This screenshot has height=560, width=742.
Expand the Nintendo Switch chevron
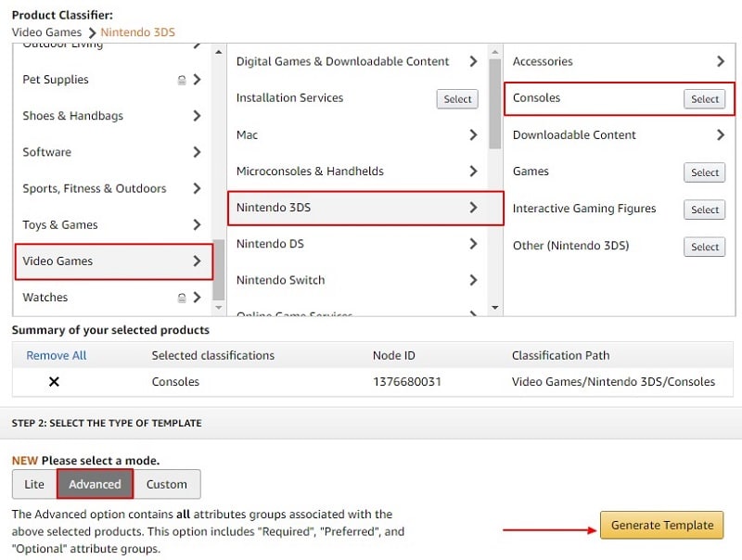tap(473, 280)
